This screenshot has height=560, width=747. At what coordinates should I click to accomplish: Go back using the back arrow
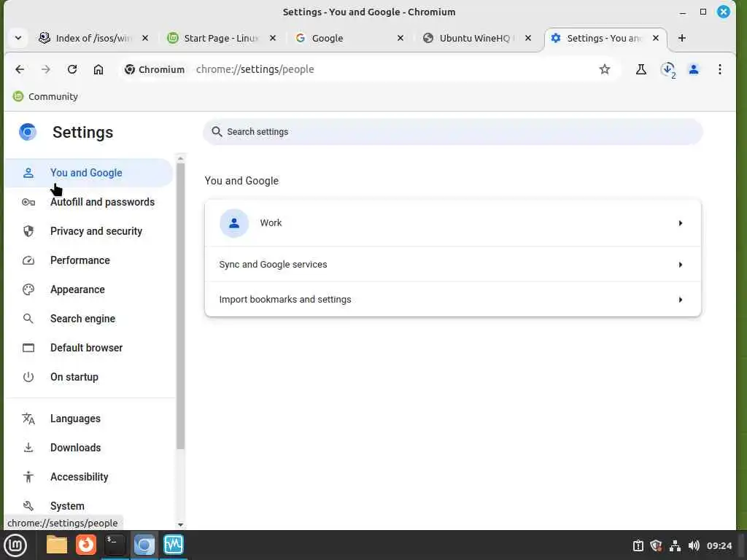[x=20, y=69]
